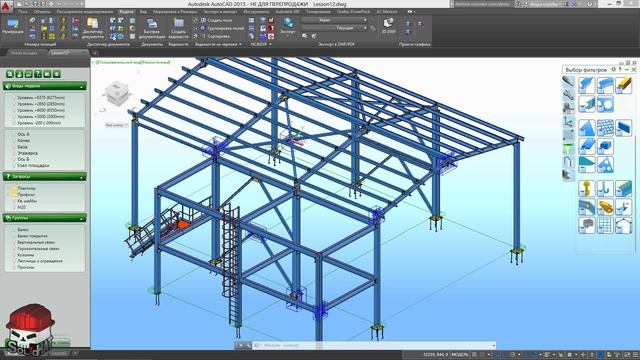Open the Текущая combo box in ribbon
Screen dimensions: 640x360
pos(334,28)
